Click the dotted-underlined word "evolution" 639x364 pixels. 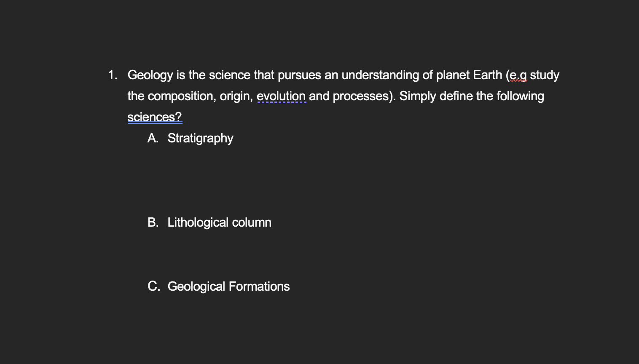pyautogui.click(x=281, y=96)
